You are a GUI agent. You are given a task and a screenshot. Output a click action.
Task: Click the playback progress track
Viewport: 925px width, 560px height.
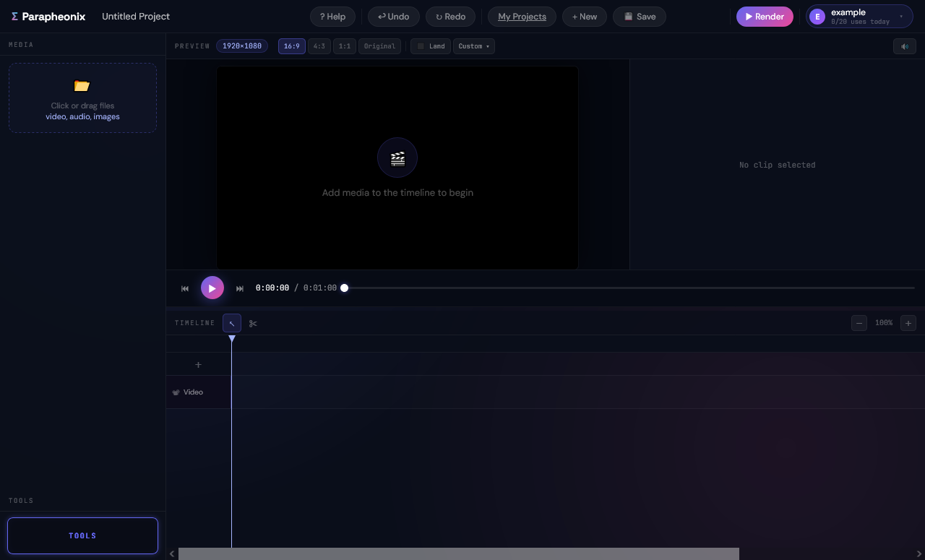tap(629, 288)
